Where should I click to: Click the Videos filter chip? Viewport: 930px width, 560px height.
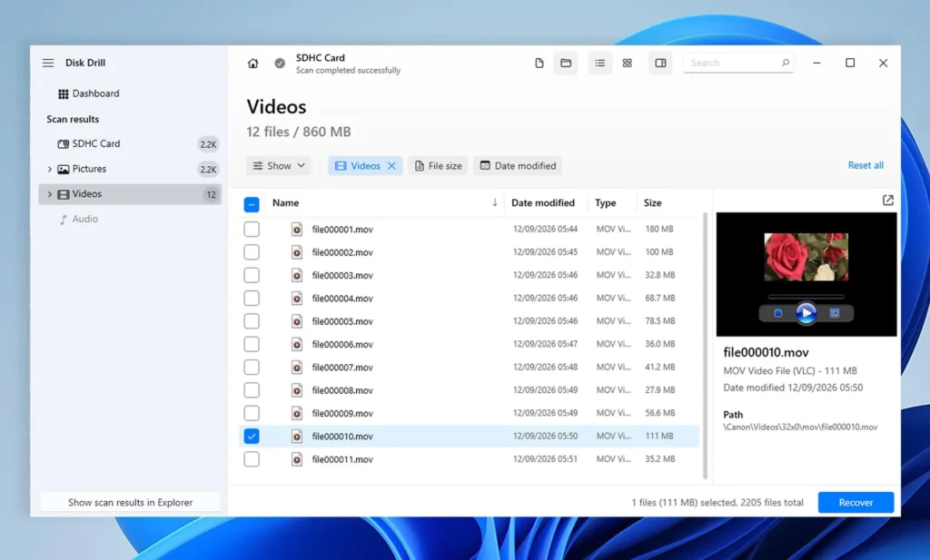coord(365,166)
